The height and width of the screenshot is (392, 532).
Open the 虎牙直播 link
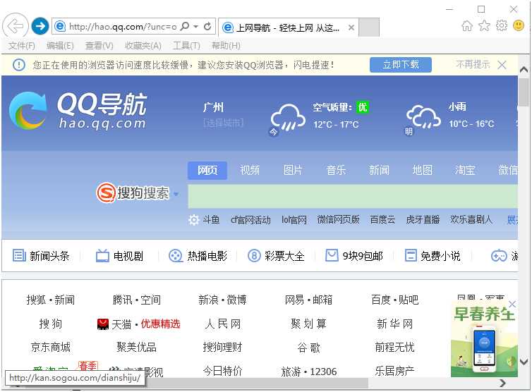click(x=423, y=220)
